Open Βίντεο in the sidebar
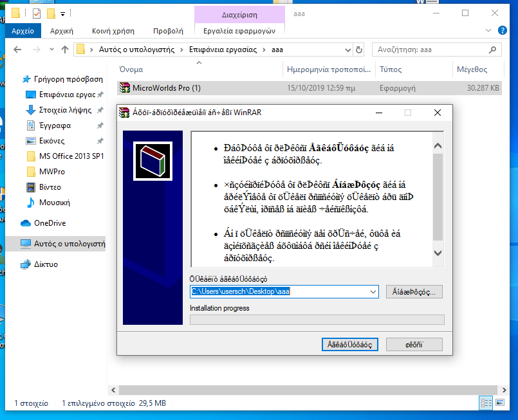Screen dimensions: 518x420 pyautogui.click(x=44, y=187)
